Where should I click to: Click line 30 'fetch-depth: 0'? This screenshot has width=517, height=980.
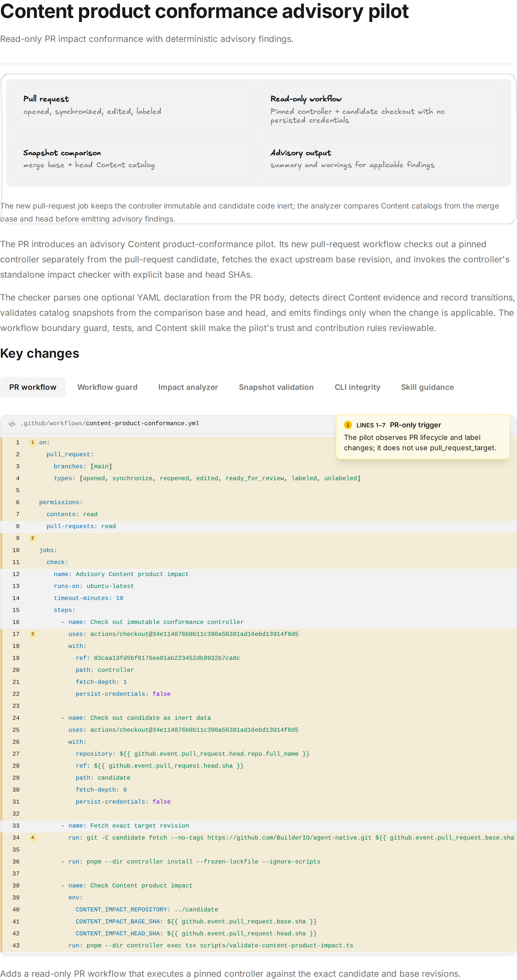(x=101, y=790)
